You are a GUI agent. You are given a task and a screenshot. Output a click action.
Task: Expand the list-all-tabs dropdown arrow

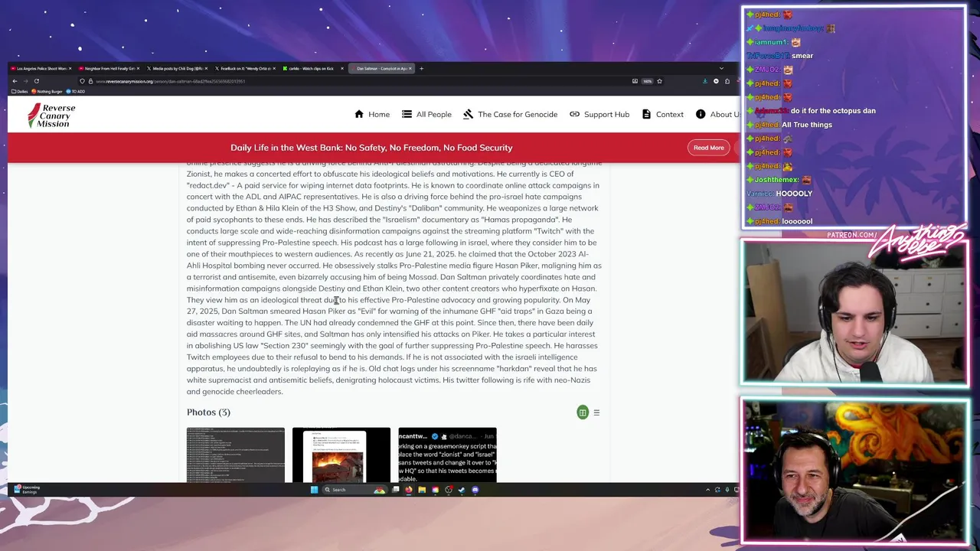point(720,68)
